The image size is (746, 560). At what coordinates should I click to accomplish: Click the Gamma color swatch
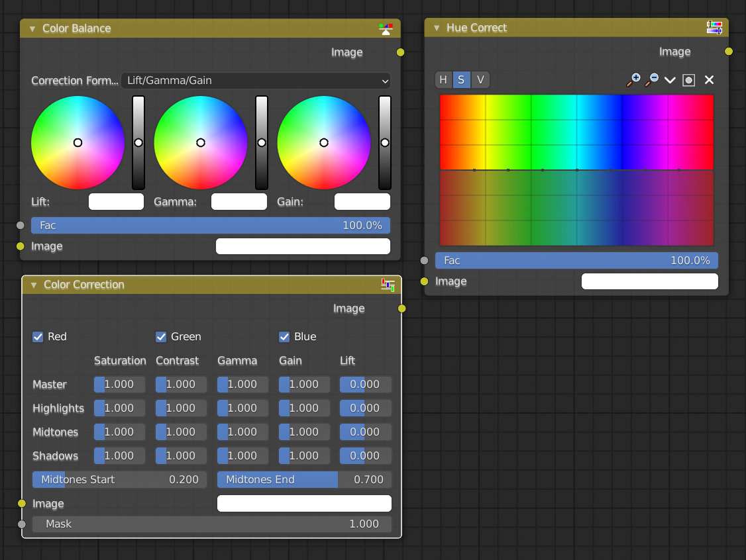[x=239, y=202]
